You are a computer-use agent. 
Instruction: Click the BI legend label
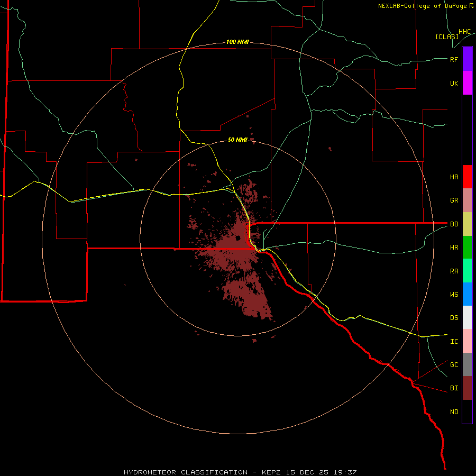(x=454, y=388)
